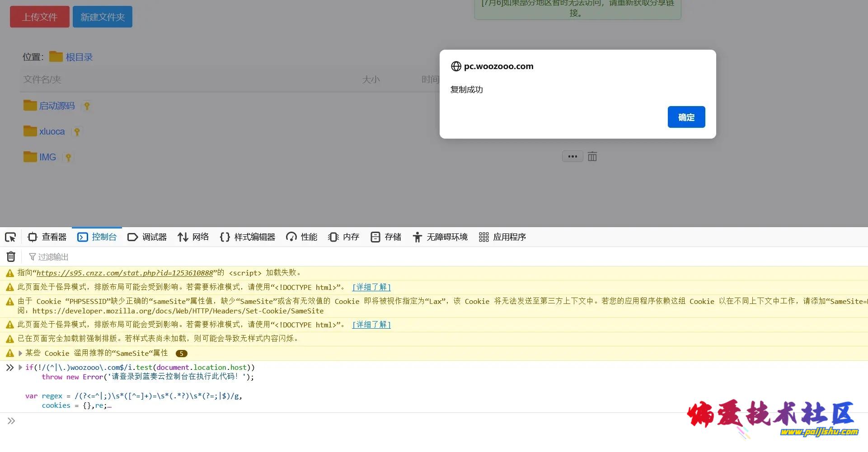Switch to the 内存 memory tab

(x=344, y=237)
